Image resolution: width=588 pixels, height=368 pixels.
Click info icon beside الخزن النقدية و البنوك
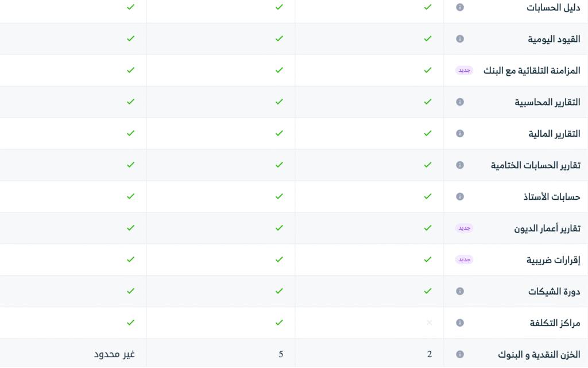coord(460,355)
